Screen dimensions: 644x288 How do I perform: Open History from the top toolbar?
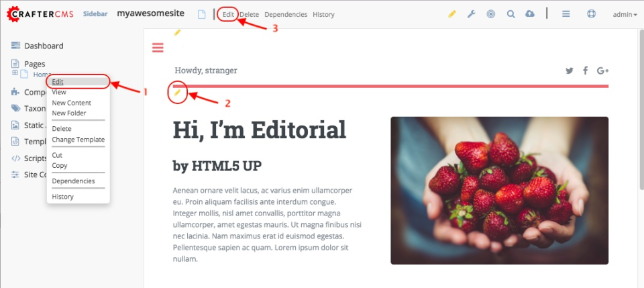pos(323,14)
